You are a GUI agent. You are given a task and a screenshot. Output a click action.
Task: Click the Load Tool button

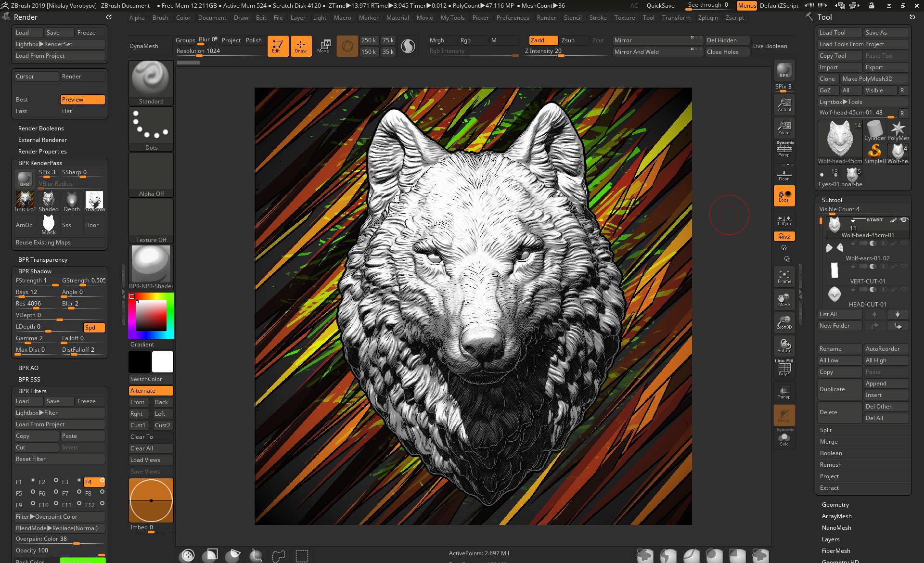(840, 33)
